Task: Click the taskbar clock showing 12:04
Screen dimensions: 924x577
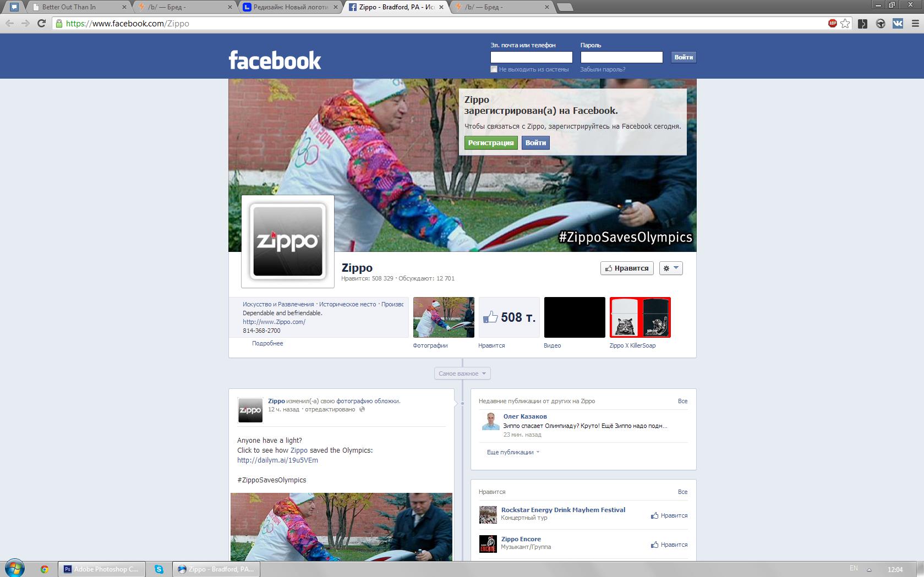Action: point(895,569)
